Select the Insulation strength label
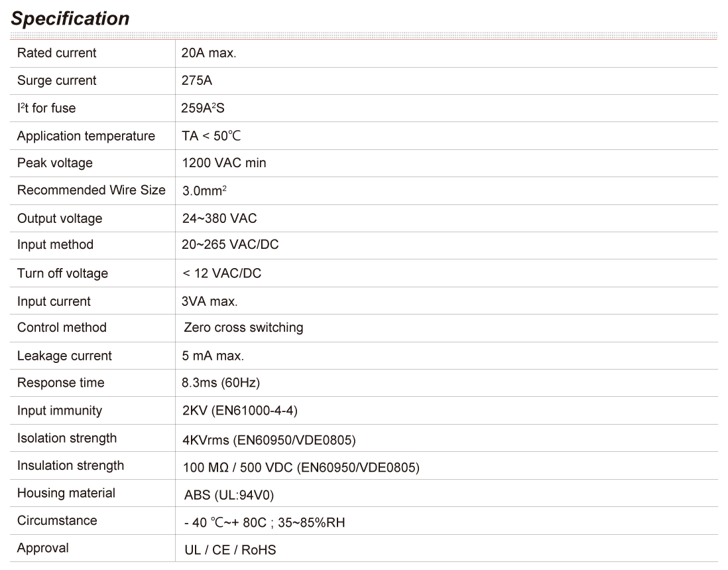Image resolution: width=728 pixels, height=570 pixels. (70, 465)
